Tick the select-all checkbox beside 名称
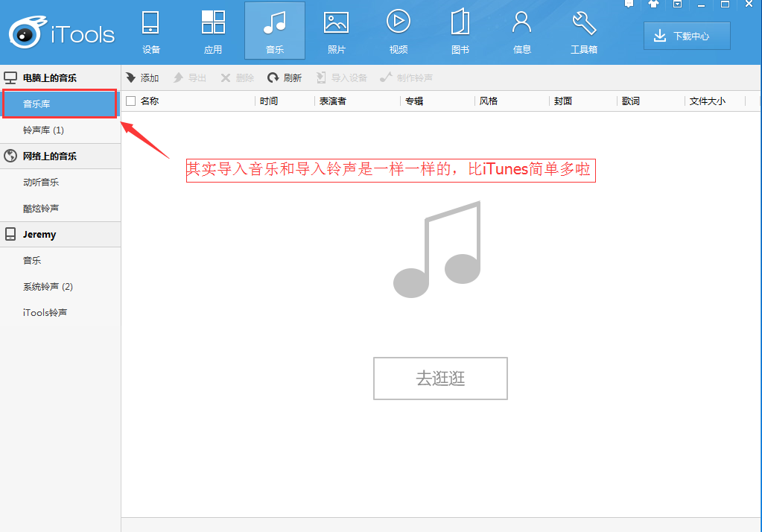The image size is (762, 532). point(131,101)
